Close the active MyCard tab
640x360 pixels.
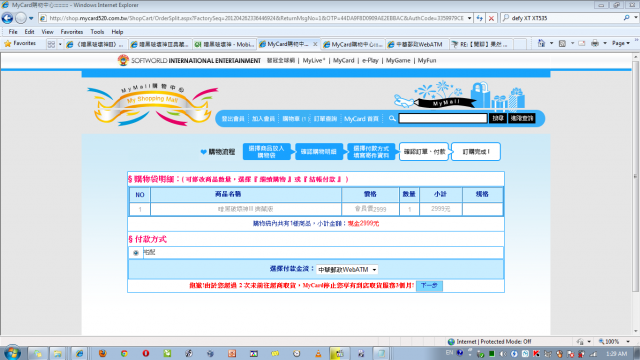coord(315,44)
